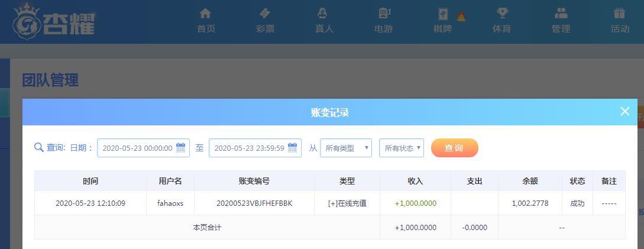This screenshot has width=644, height=249.
Task: Click the 状态 column header
Action: click(577, 181)
